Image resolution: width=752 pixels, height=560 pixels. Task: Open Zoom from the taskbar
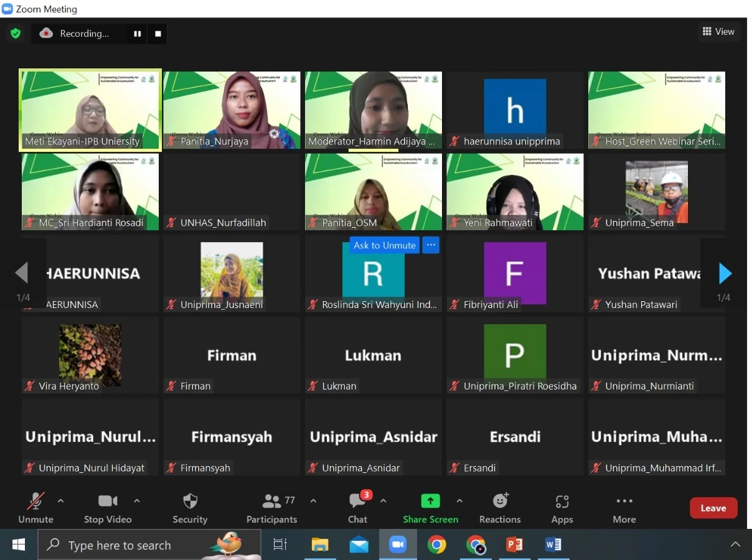[398, 545]
